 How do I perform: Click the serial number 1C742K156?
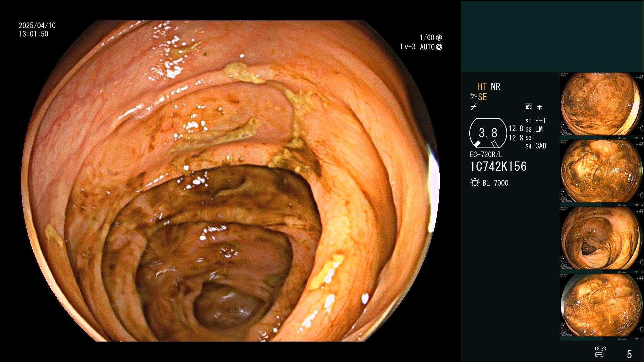(x=498, y=167)
